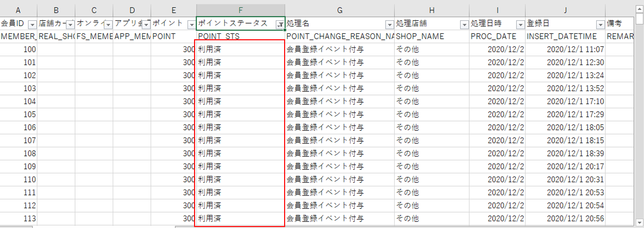Viewport: 644px width, 228px height.
Task: Open the 店舗カード column filter arrow
Action: point(70,25)
